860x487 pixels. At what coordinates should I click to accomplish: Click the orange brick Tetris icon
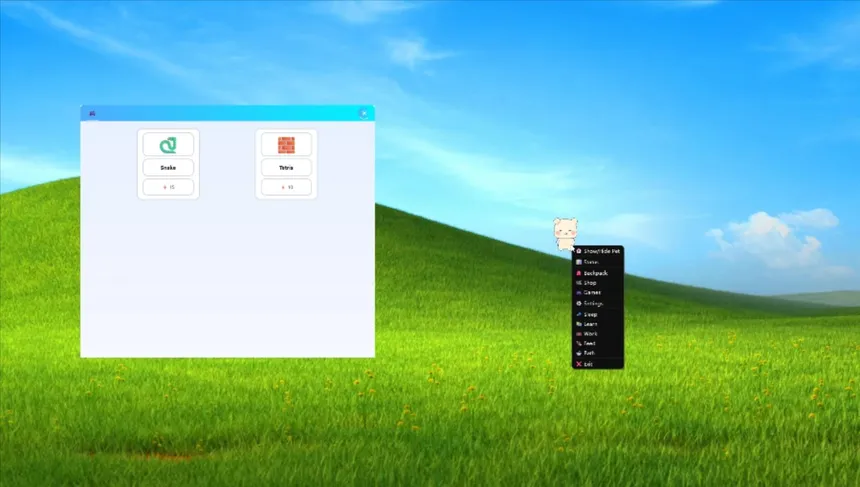[286, 145]
